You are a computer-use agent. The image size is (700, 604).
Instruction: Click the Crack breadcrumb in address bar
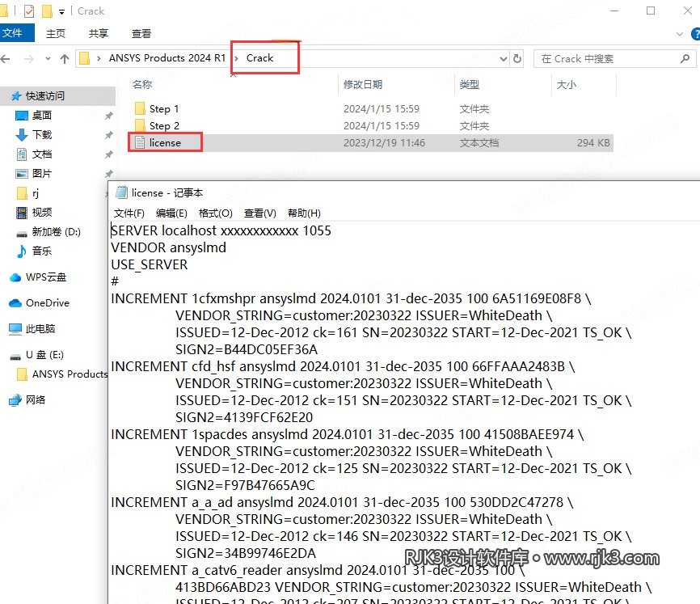tap(259, 58)
